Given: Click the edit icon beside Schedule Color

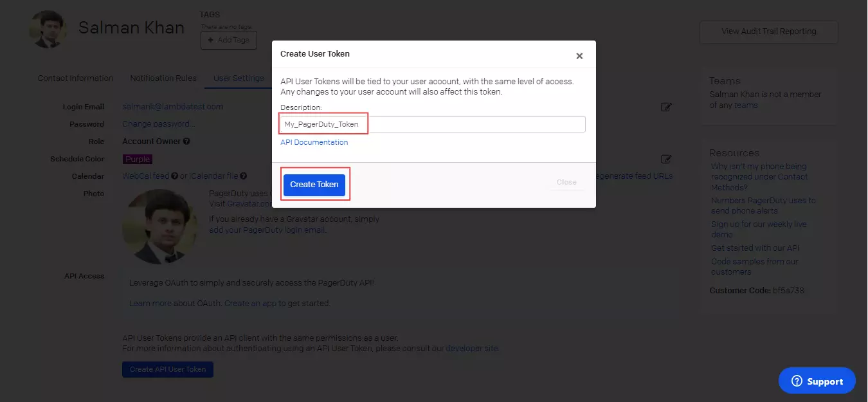Looking at the screenshot, I should tap(666, 159).
